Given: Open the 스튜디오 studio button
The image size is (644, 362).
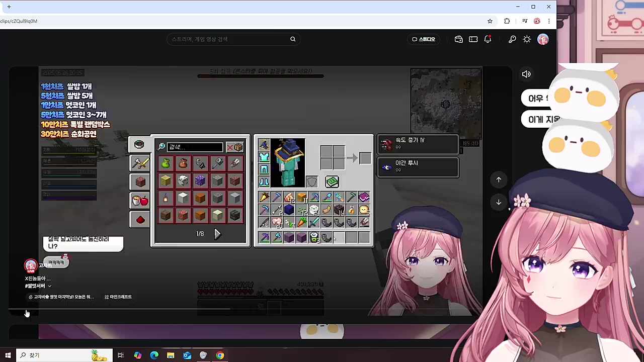Looking at the screenshot, I should [x=424, y=39].
